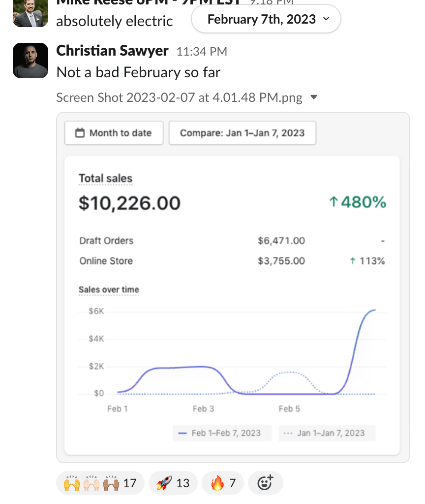The width and height of the screenshot is (425, 504).
Task: Click the 11:34 PM message timestamp
Action: pyautogui.click(x=202, y=51)
